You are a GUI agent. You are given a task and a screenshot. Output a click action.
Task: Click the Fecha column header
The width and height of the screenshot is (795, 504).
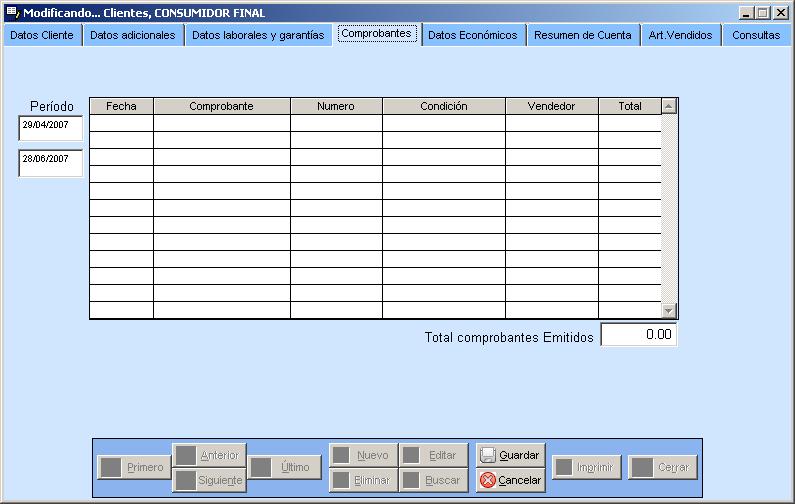[121, 106]
